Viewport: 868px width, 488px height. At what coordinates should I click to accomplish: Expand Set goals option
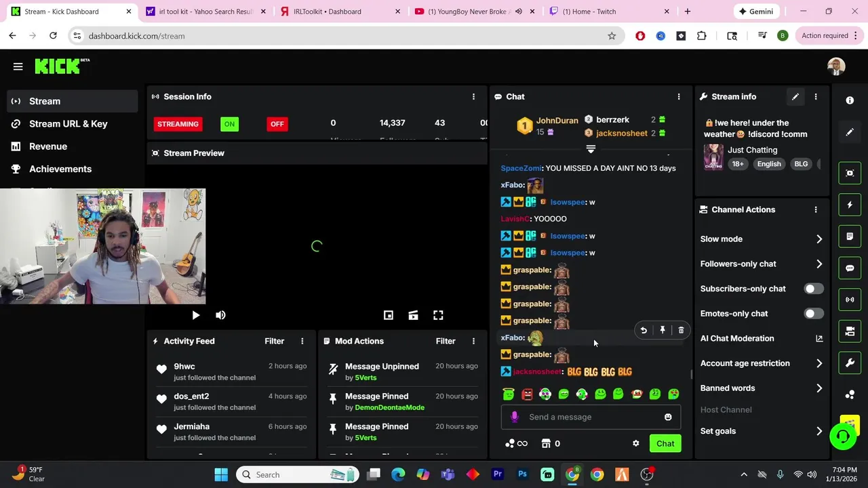761,431
